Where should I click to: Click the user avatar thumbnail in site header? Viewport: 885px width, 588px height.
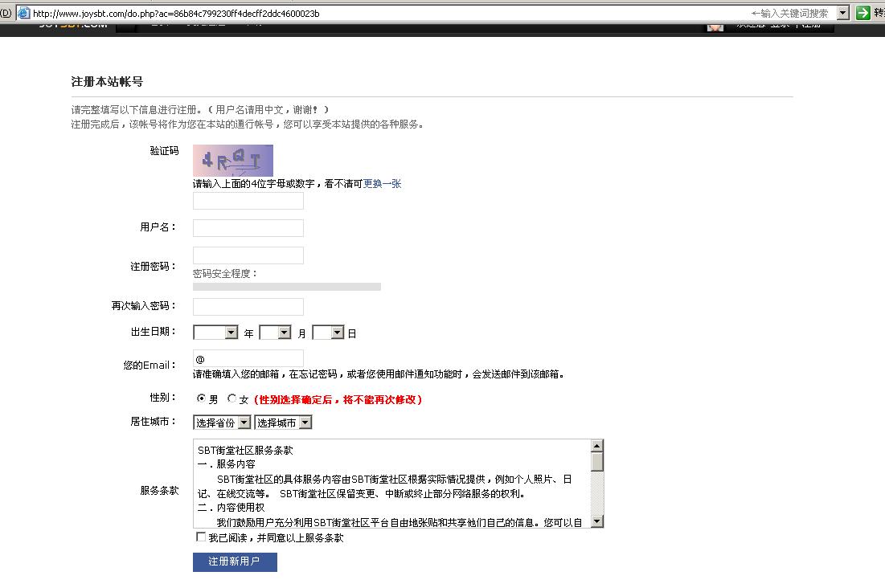(x=715, y=27)
